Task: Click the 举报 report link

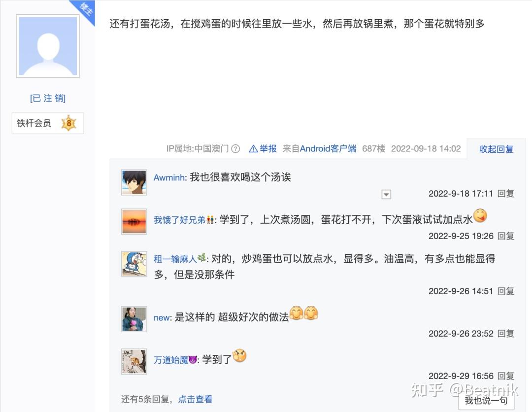Action: tap(268, 149)
